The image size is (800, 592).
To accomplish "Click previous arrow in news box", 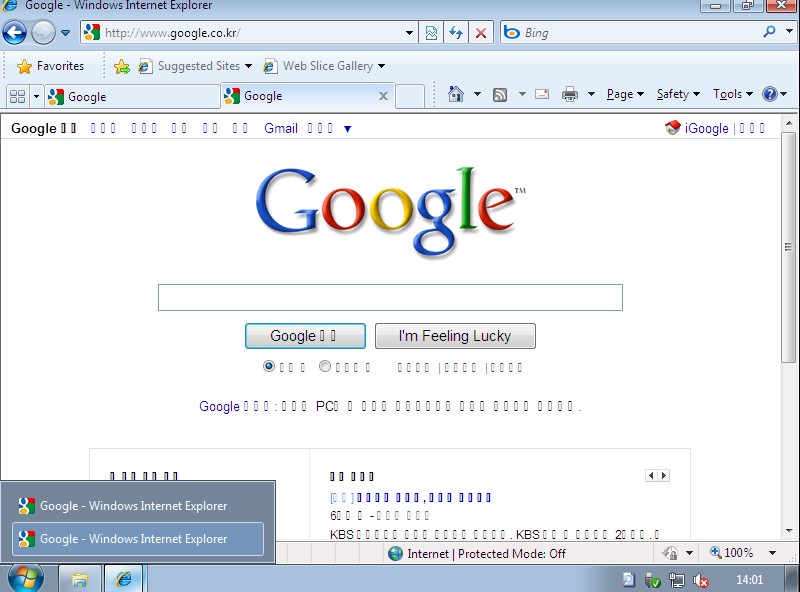I will click(651, 476).
